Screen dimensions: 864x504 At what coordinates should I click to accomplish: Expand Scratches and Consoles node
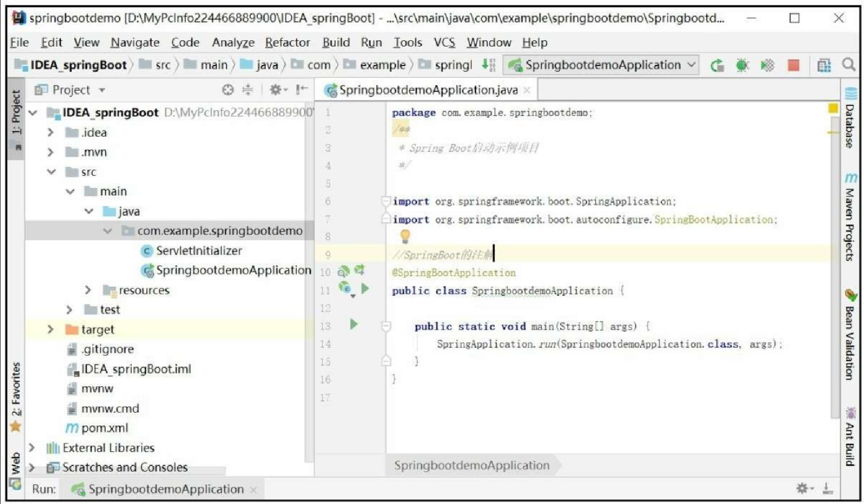pyautogui.click(x=32, y=467)
